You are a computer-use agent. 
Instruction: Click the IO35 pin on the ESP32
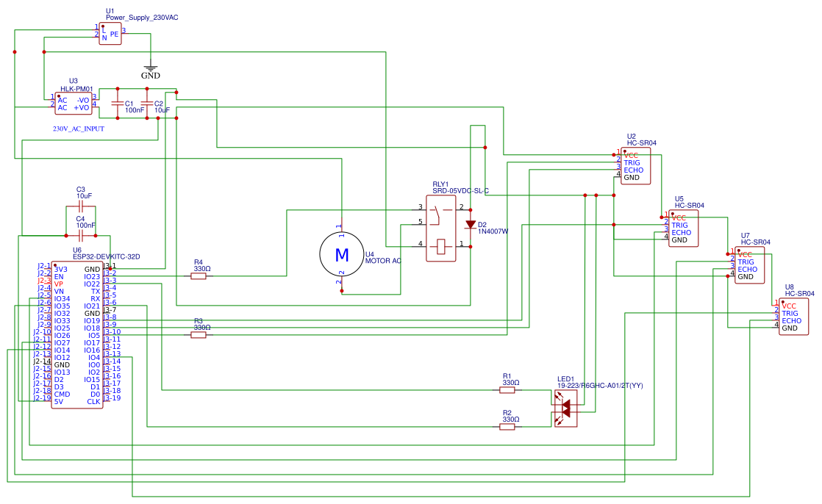coord(62,306)
